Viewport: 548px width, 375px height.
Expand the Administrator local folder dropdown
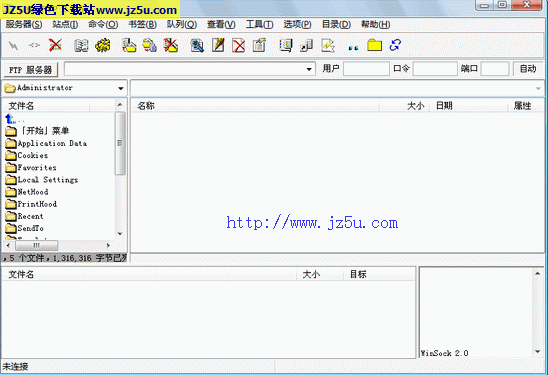point(121,88)
